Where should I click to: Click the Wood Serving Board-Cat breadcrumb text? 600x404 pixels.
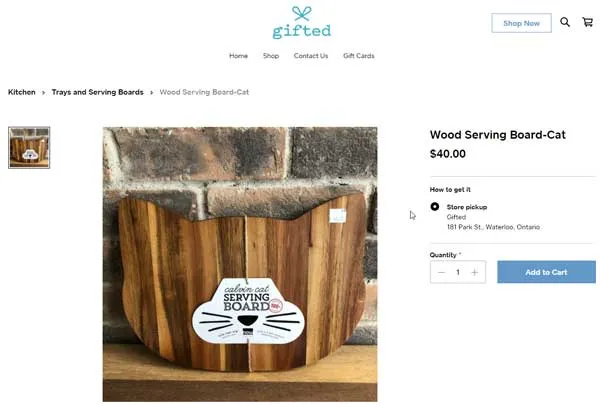(x=204, y=92)
